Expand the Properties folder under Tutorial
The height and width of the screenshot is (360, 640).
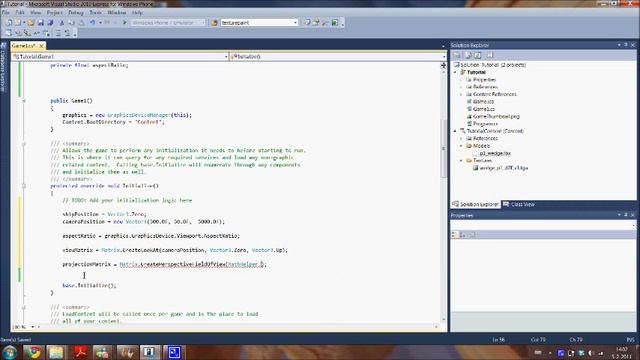(x=462, y=80)
